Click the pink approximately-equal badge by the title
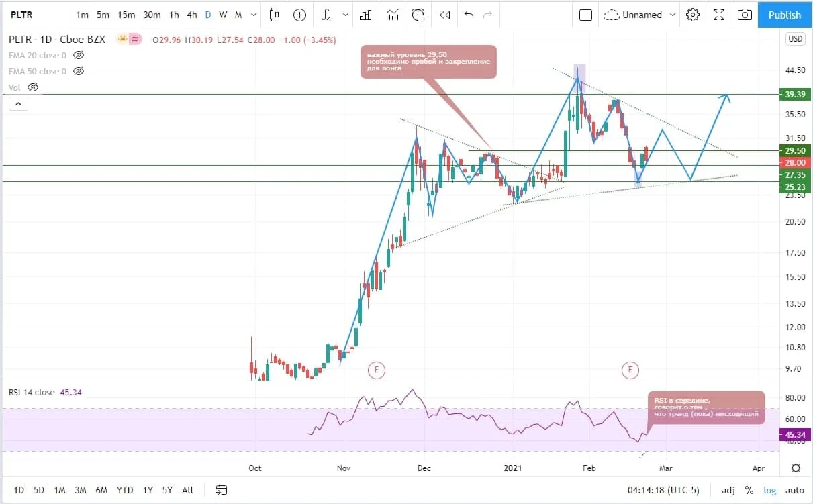The height and width of the screenshot is (504, 813). pyautogui.click(x=135, y=40)
